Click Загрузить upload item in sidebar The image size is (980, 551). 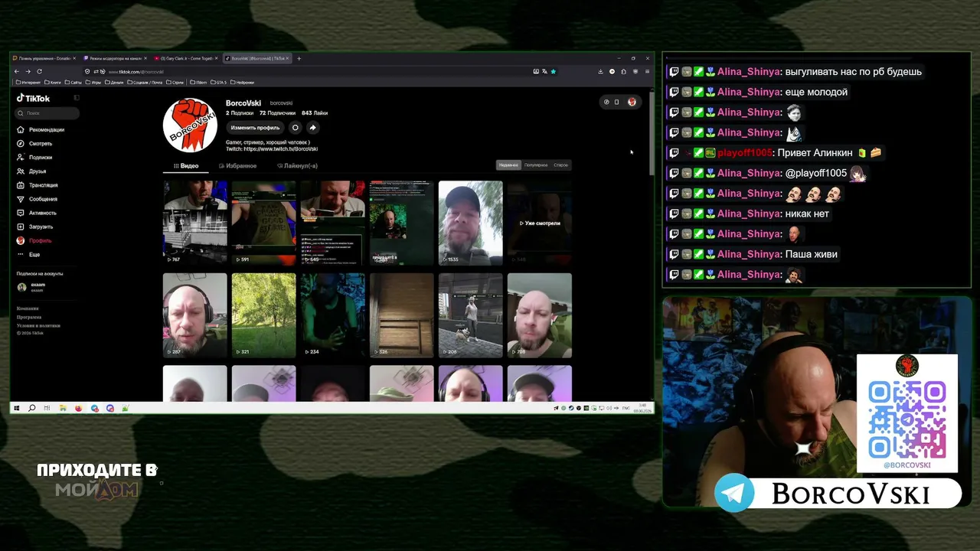tap(35, 227)
